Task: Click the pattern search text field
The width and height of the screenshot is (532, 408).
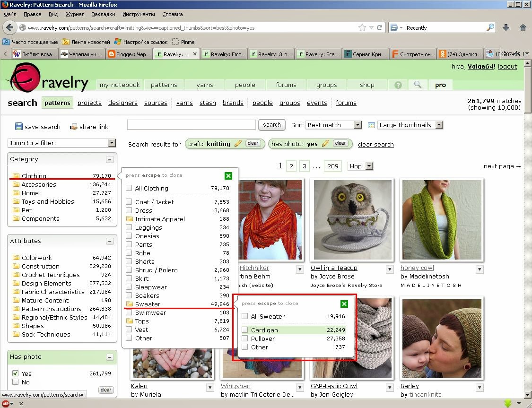Action: [192, 125]
